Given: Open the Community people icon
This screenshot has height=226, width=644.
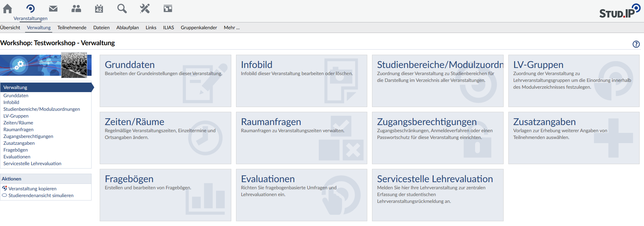Looking at the screenshot, I should click(x=76, y=8).
